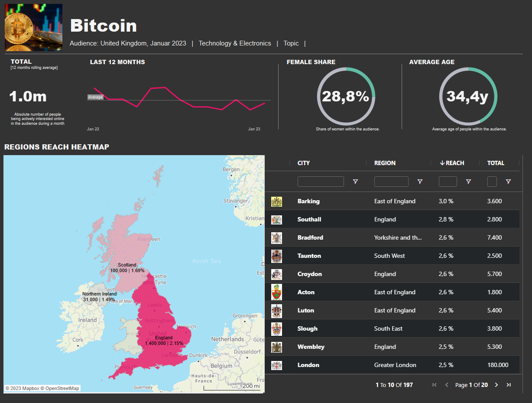The image size is (532, 403).
Task: Click the Topic label in header
Action: coord(291,43)
